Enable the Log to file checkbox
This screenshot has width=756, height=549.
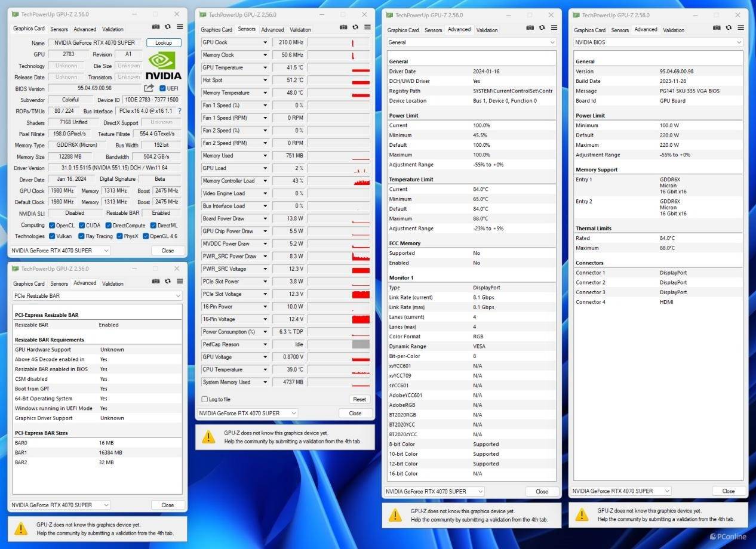coord(205,399)
